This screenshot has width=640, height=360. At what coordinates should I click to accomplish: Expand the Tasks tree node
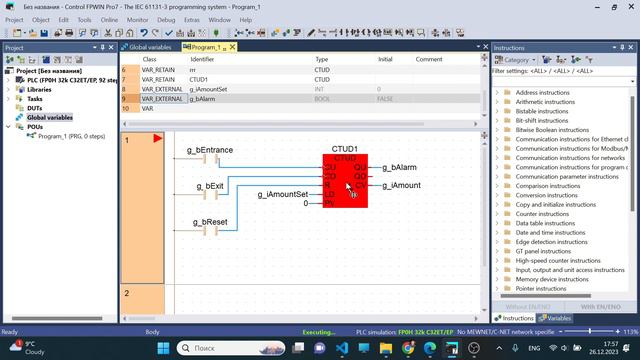(x=8, y=99)
